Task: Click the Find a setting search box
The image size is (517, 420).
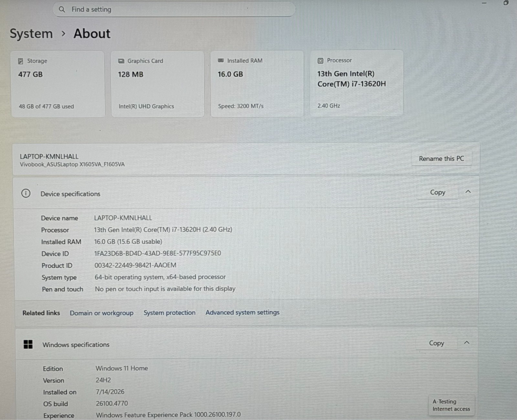Action: coord(174,9)
